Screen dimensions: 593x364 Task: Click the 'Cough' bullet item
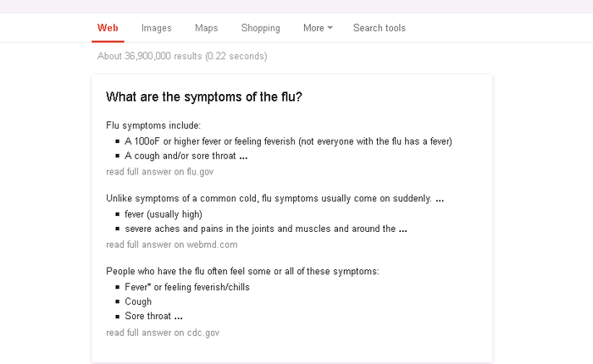138,301
